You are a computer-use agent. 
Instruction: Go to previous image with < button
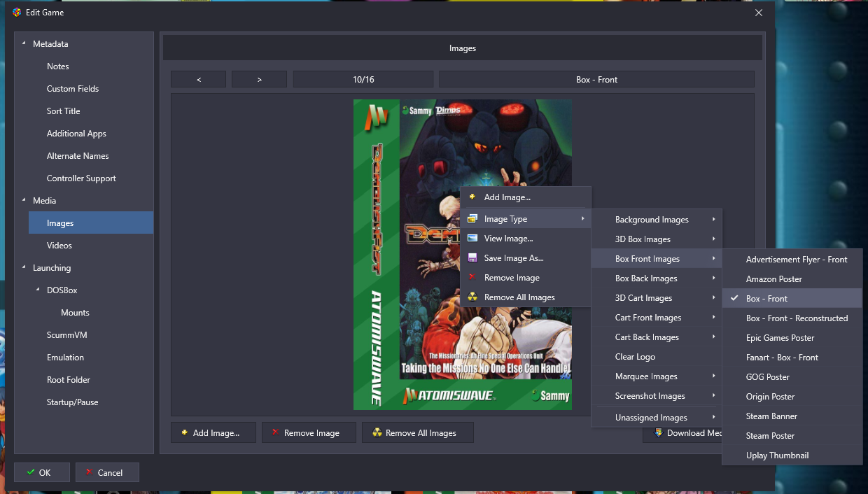199,80
